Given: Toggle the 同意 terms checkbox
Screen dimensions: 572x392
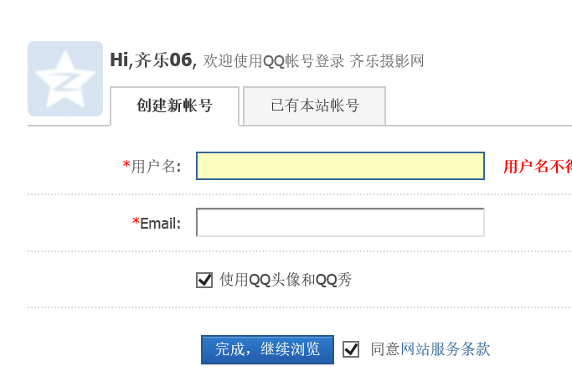Looking at the screenshot, I should (351, 349).
